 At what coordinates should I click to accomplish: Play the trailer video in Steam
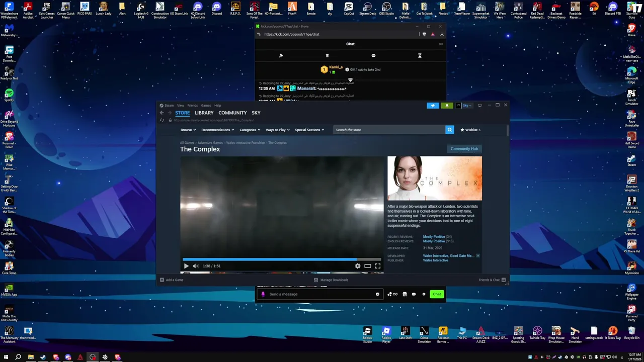pos(186,266)
